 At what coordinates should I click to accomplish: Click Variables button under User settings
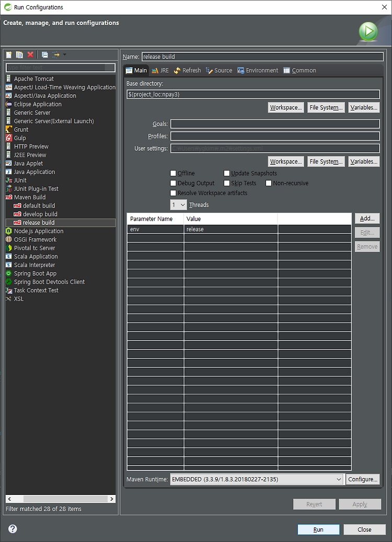point(364,162)
